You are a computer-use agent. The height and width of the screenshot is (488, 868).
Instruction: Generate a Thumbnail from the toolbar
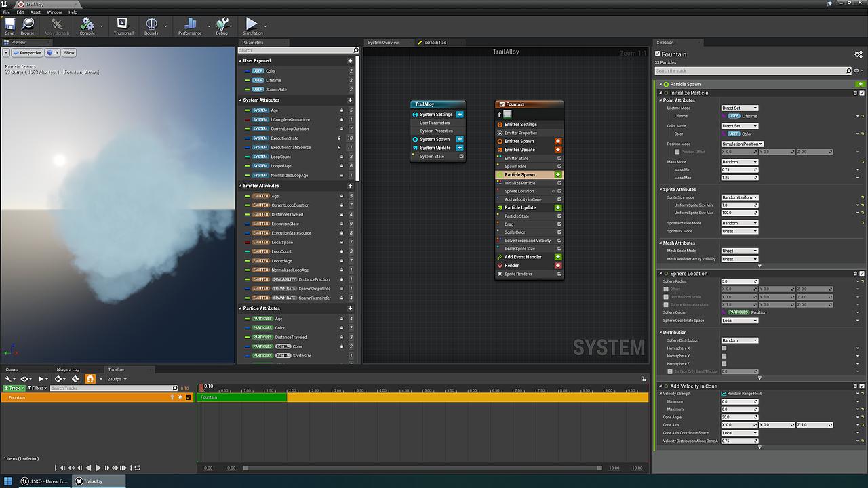coord(123,26)
